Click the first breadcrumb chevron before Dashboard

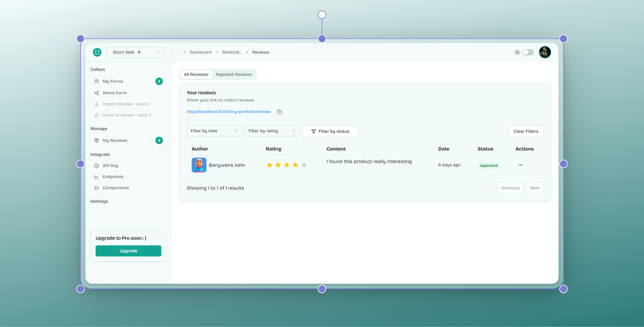[185, 52]
